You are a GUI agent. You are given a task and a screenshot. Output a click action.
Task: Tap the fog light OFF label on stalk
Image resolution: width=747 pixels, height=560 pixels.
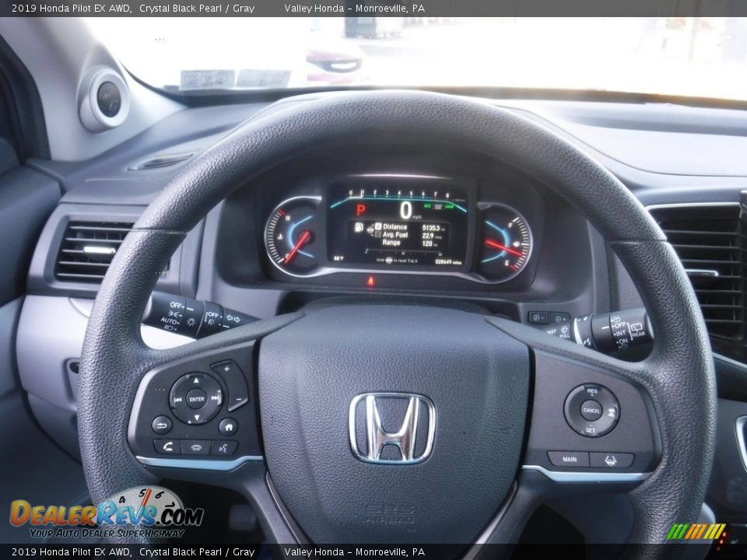(x=213, y=315)
